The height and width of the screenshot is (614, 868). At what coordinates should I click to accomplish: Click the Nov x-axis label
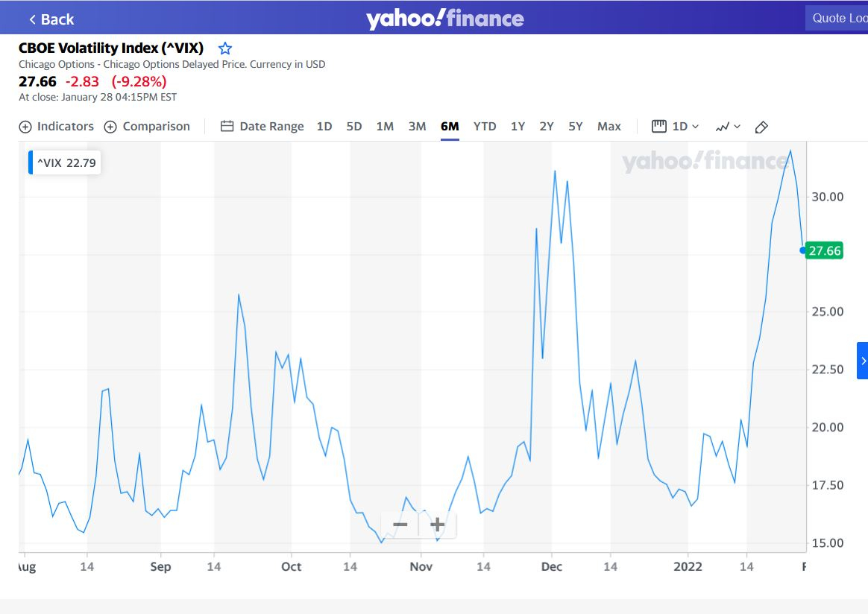pos(421,567)
